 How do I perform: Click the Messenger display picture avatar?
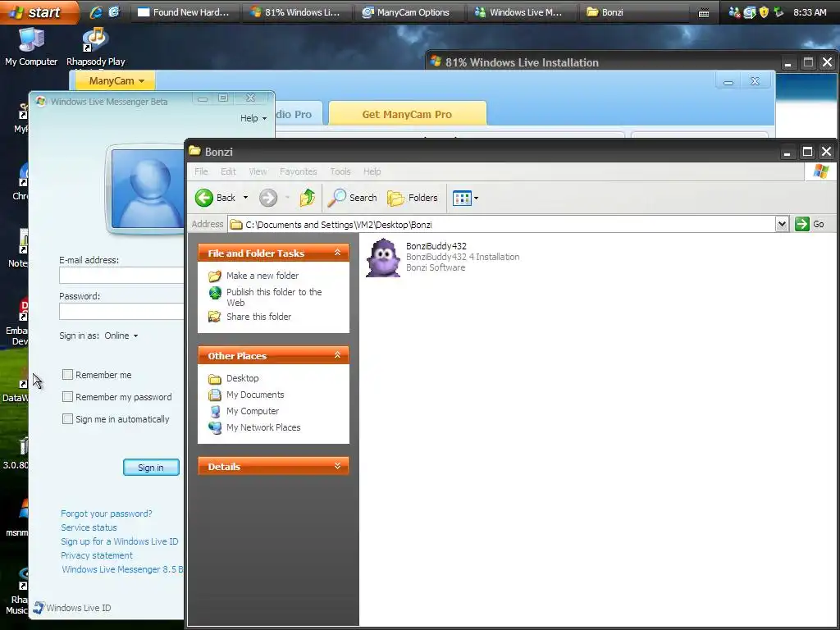coord(148,189)
